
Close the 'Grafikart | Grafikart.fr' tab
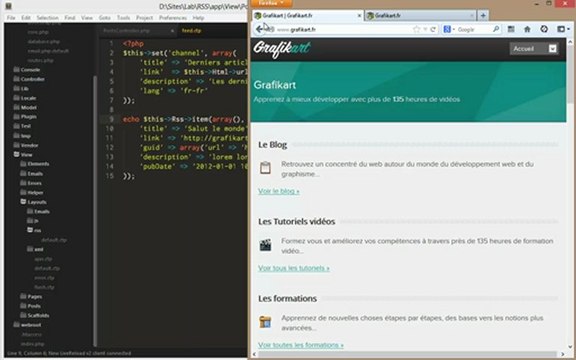click(x=359, y=15)
